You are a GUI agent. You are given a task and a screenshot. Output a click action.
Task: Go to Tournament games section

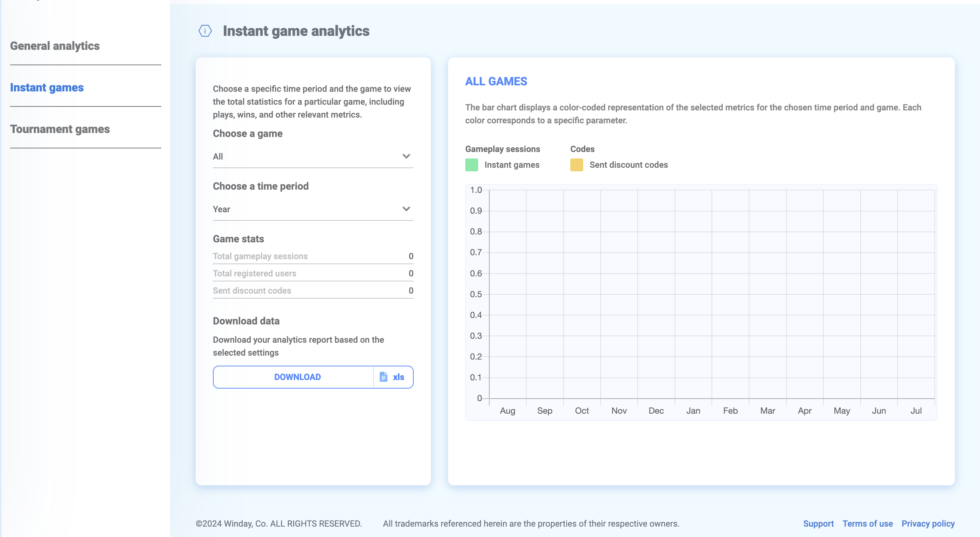[60, 129]
